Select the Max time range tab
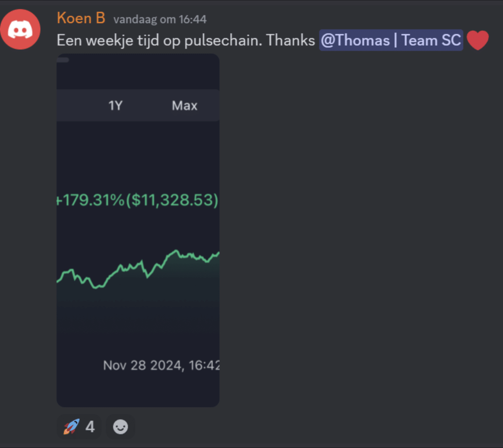This screenshot has height=448, width=503. [185, 106]
